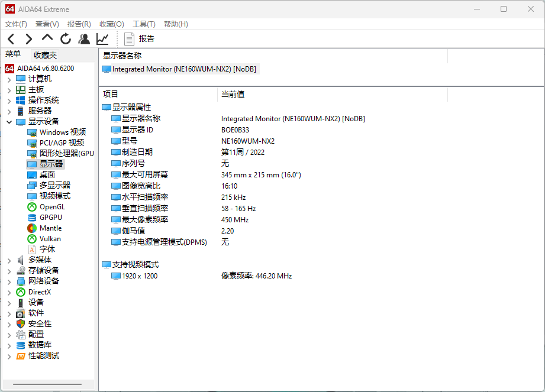The image size is (545, 392).
Task: Click the 存储设备 drive icon
Action: (21, 270)
